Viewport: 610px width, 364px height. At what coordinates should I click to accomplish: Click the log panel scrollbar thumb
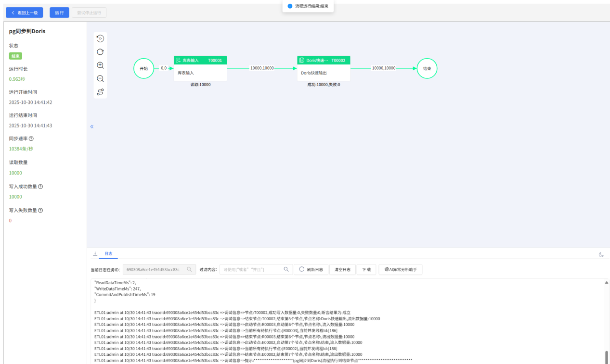tap(607, 357)
